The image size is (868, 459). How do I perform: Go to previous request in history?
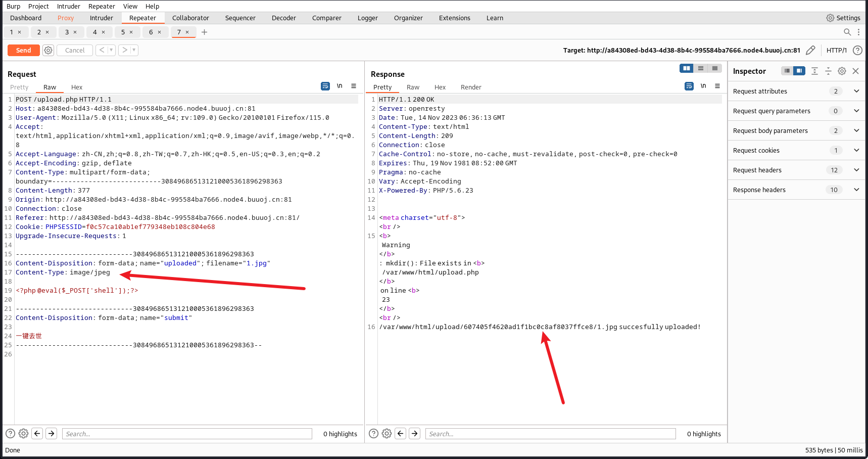pos(102,50)
